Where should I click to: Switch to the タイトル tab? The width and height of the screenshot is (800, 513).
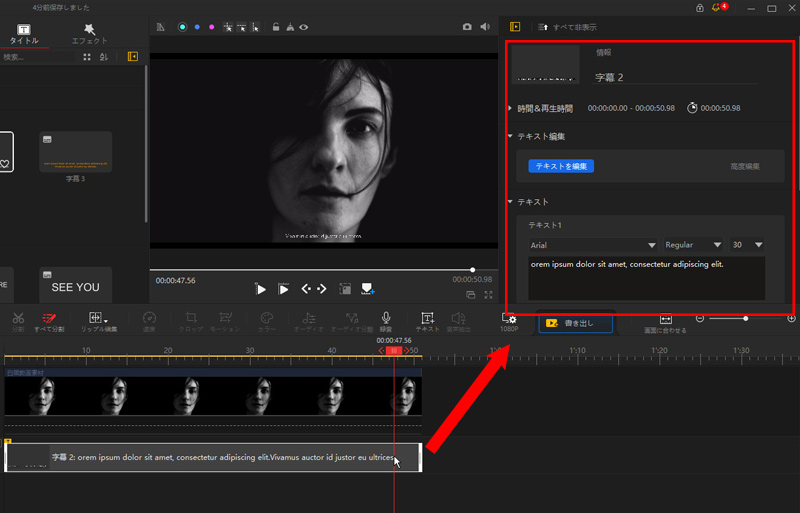tap(24, 34)
